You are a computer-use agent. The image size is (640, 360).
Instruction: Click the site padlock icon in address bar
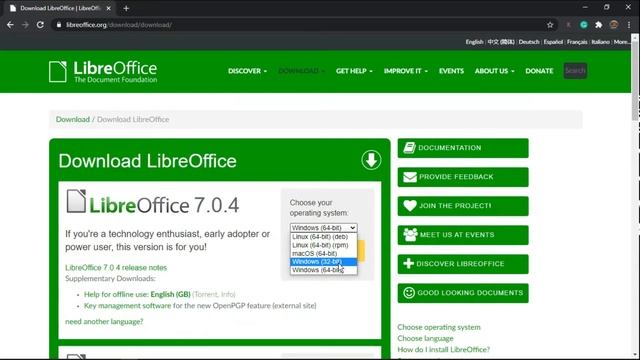[x=59, y=25]
